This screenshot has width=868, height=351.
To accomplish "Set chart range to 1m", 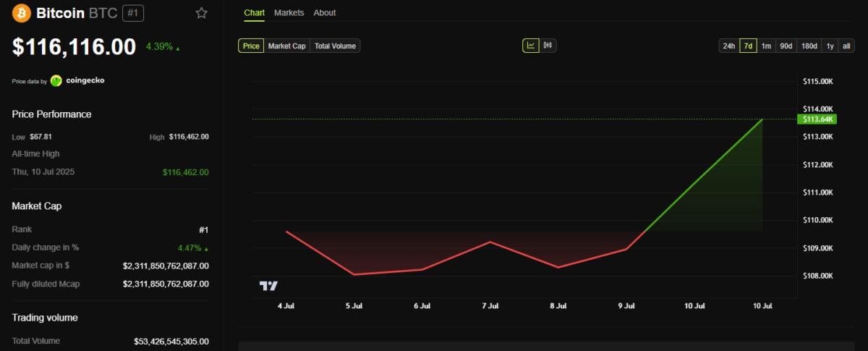I will (x=767, y=46).
